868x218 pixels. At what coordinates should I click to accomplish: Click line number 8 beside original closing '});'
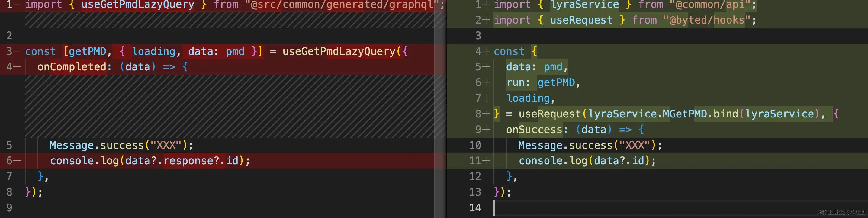[x=9, y=192]
